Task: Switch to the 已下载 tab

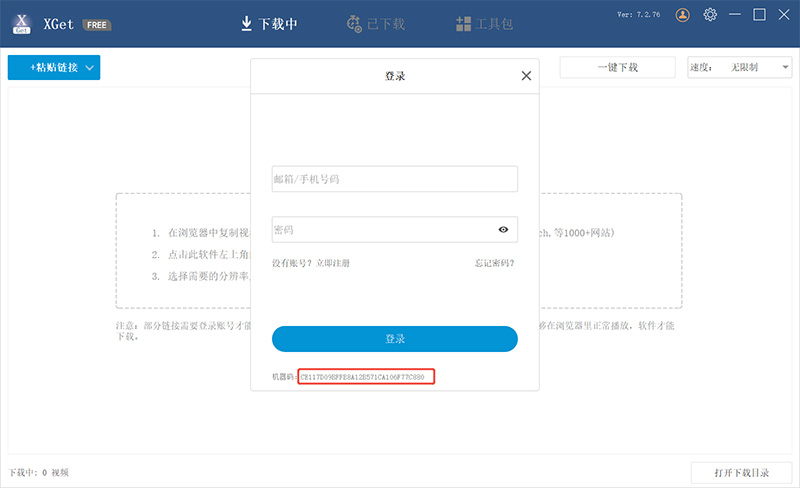Action: [x=375, y=23]
